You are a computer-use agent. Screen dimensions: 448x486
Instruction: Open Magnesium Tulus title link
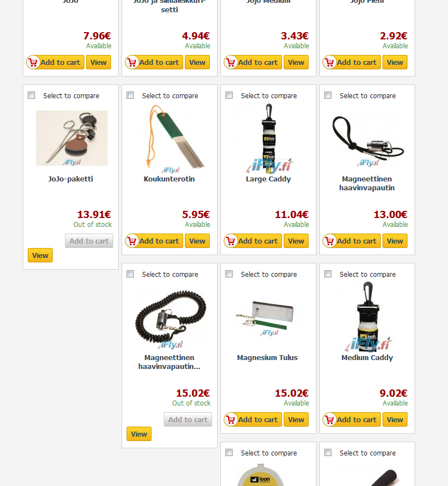tap(268, 358)
